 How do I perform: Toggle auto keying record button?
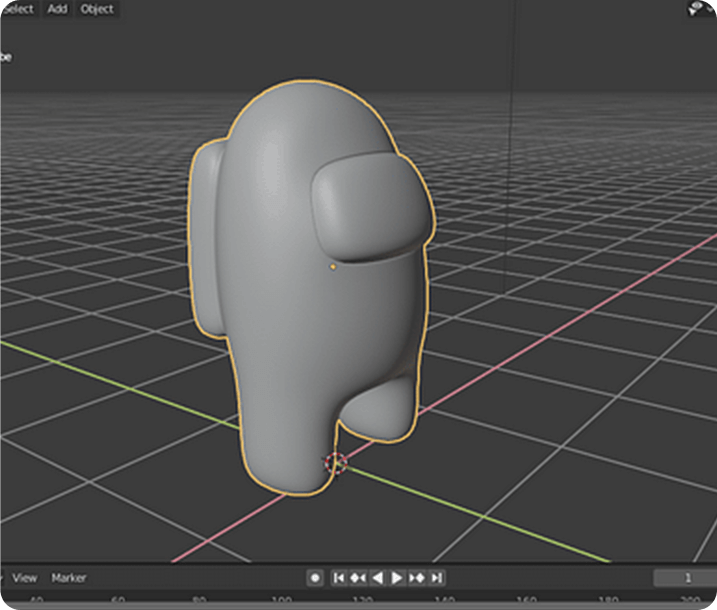(x=315, y=578)
